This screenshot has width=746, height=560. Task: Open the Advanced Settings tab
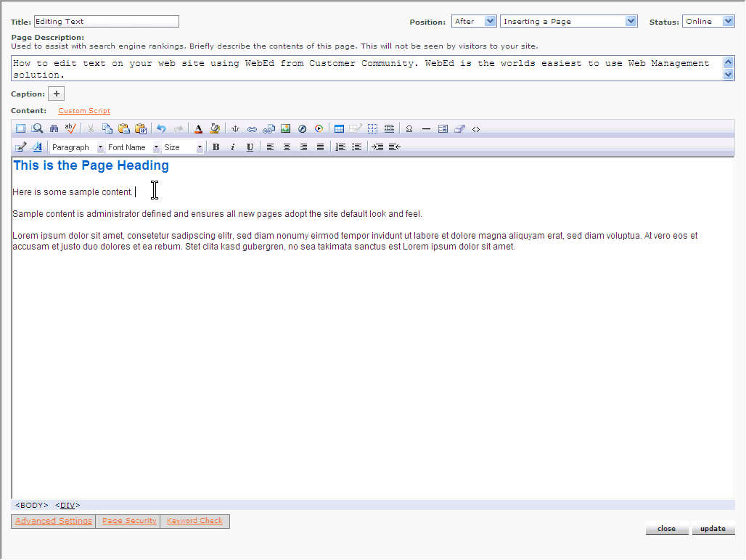(x=53, y=521)
